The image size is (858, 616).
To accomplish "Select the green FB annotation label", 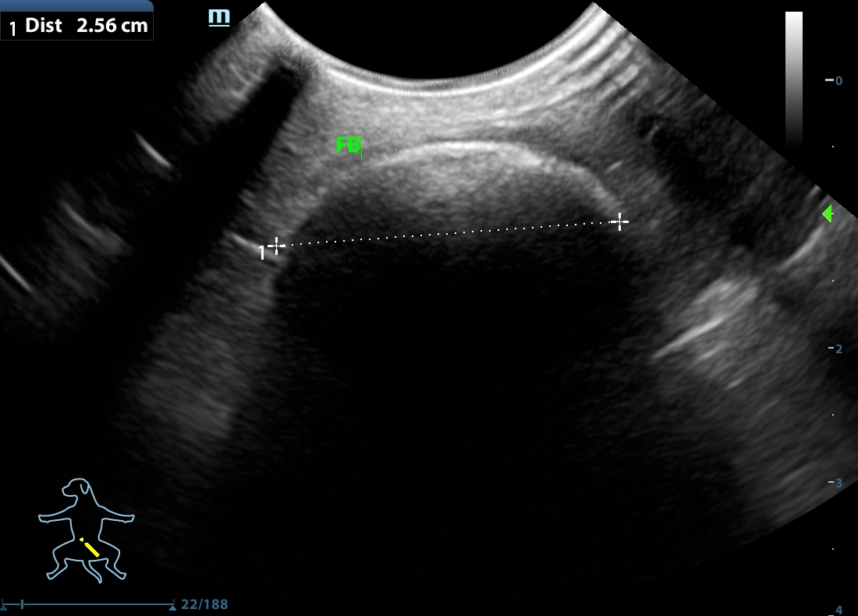I will click(x=348, y=145).
